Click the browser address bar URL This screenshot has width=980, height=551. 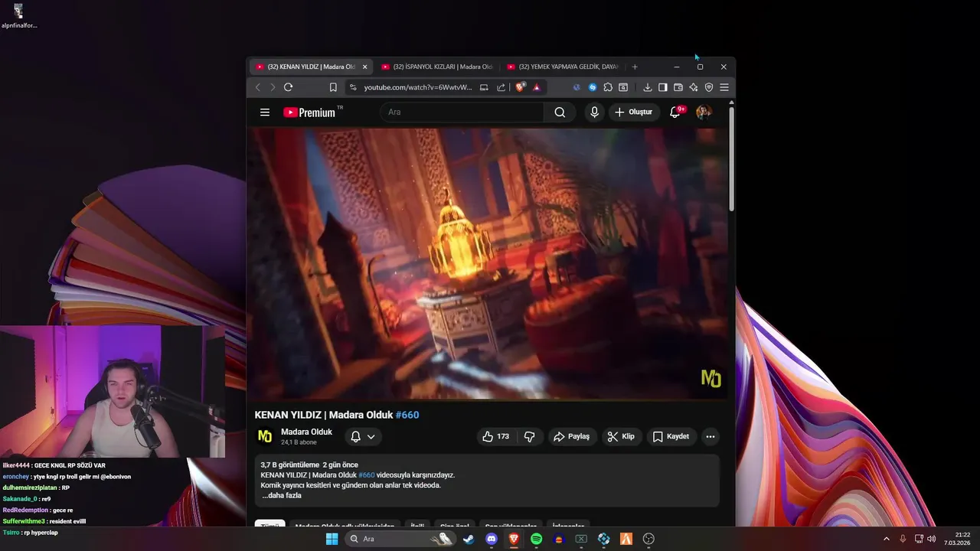coord(418,87)
